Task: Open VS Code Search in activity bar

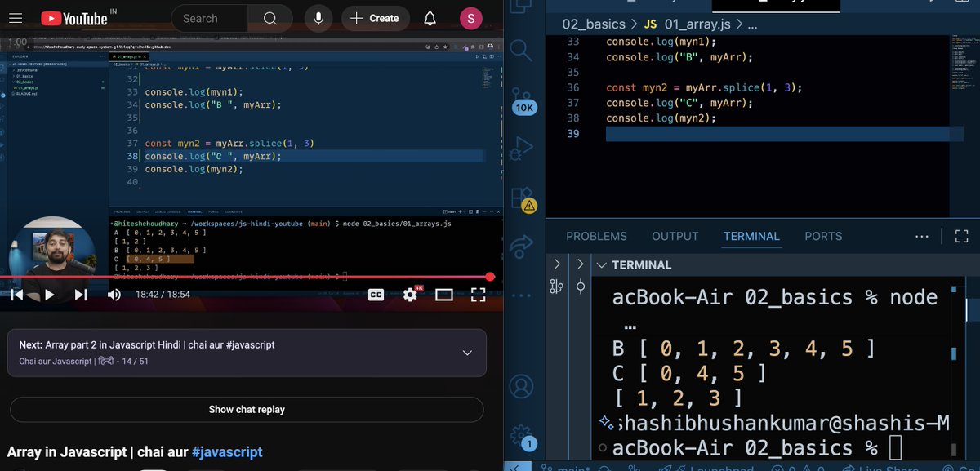Action: pyautogui.click(x=521, y=51)
